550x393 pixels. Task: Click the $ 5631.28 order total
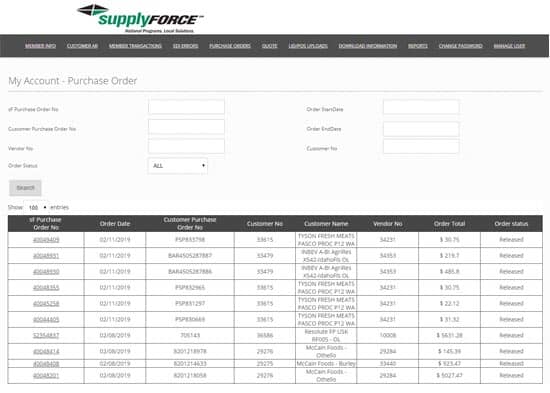tap(449, 335)
